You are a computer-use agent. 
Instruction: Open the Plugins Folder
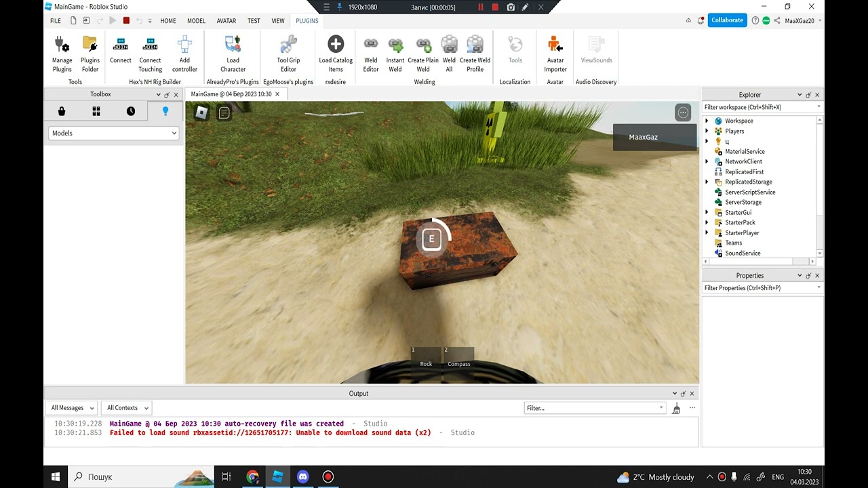click(x=90, y=54)
